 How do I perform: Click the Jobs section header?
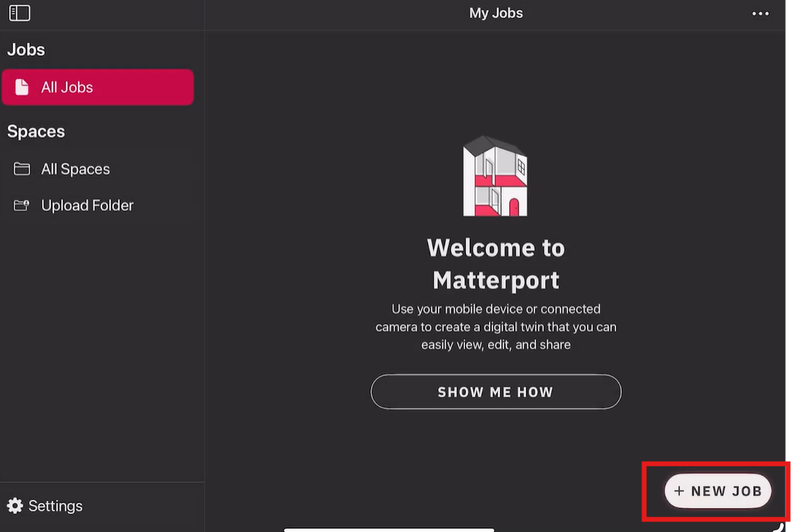coord(26,50)
